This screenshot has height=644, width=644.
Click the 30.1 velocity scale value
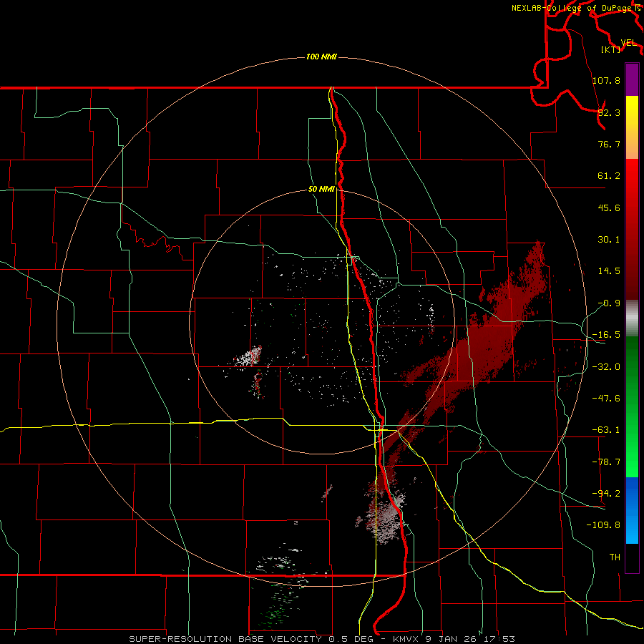[609, 240]
